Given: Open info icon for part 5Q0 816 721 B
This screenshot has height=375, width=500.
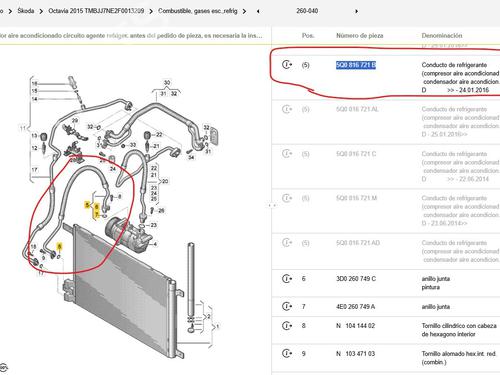Looking at the screenshot, I should 287,64.
